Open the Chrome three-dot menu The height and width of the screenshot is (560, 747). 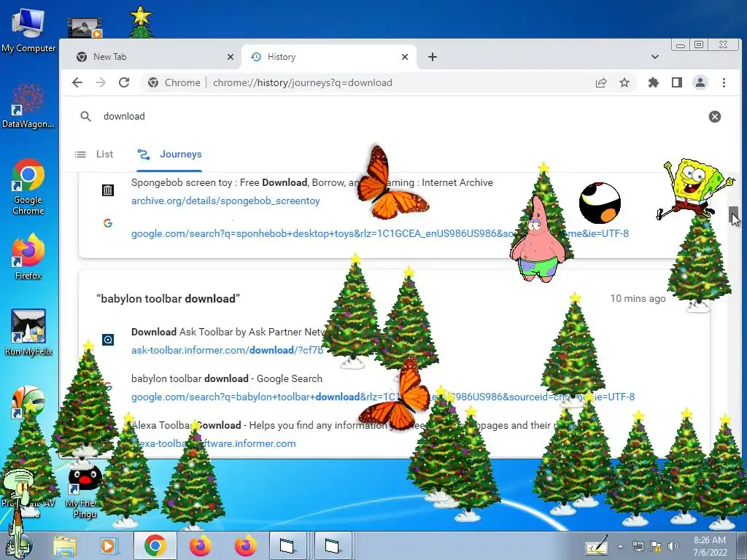coord(724,82)
